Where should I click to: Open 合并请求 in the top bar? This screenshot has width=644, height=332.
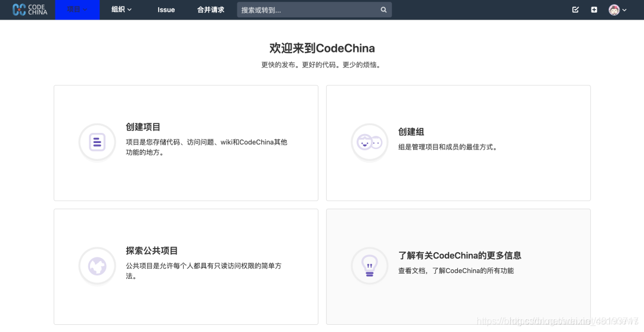click(210, 10)
